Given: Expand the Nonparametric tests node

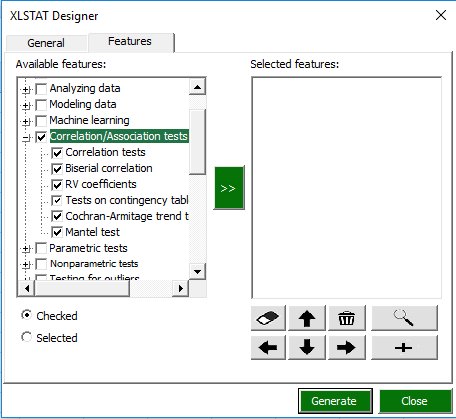Looking at the screenshot, I should pyautogui.click(x=26, y=265).
